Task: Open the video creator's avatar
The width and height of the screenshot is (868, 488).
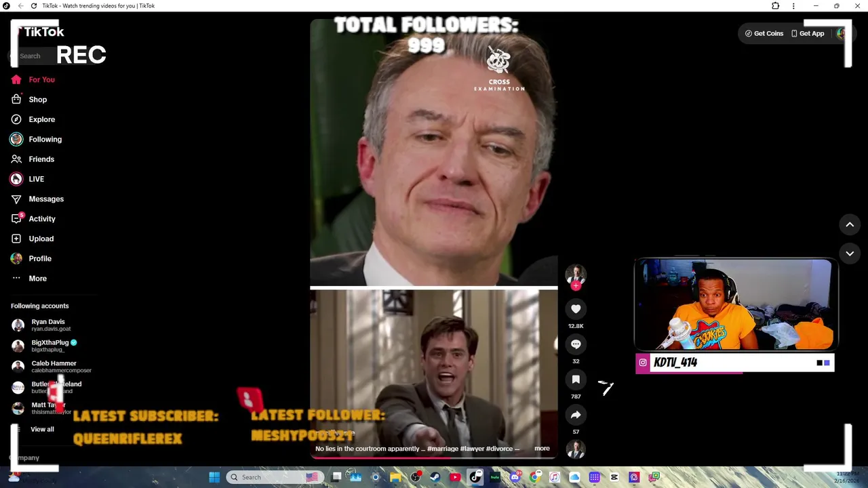Action: pyautogui.click(x=576, y=274)
